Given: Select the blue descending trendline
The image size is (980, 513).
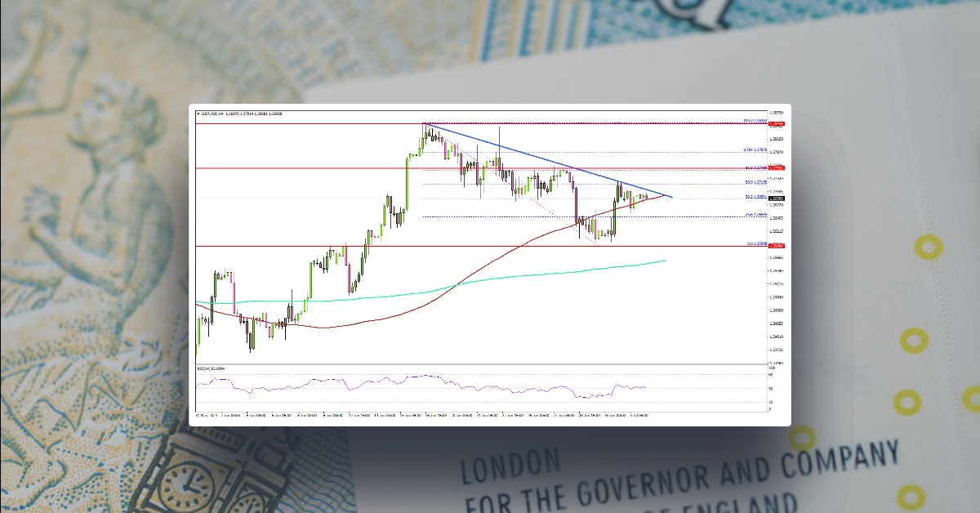Looking at the screenshot, I should click(x=547, y=161).
